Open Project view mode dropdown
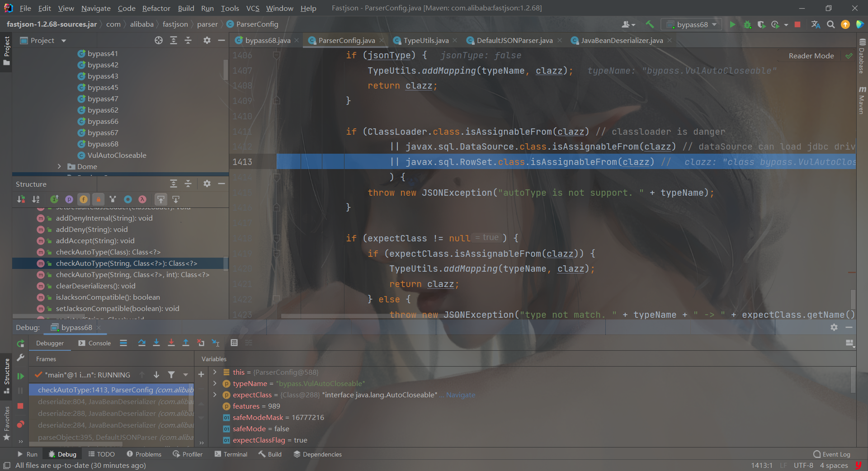Screen dimensions: 868x471 click(63, 41)
